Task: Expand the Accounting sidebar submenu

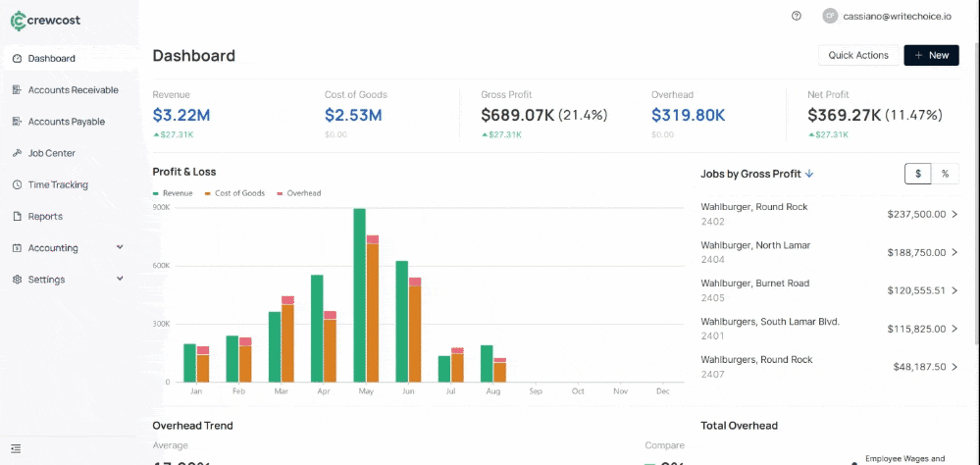Action: point(120,248)
